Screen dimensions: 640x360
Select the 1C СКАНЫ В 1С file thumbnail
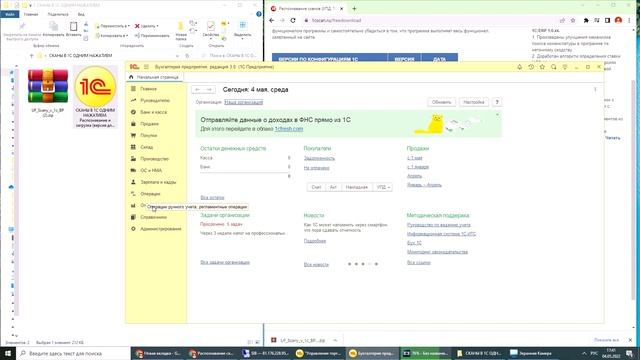pyautogui.click(x=96, y=86)
